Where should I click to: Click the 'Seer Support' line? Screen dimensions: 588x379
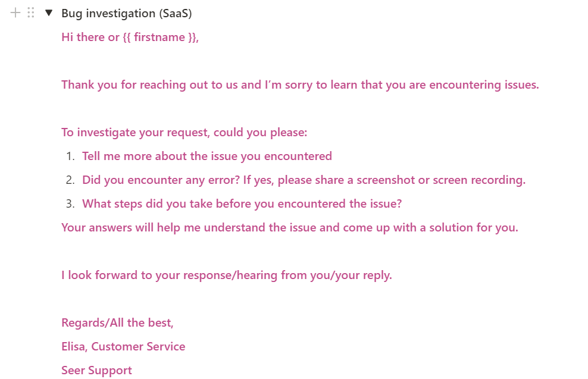pyautogui.click(x=97, y=371)
